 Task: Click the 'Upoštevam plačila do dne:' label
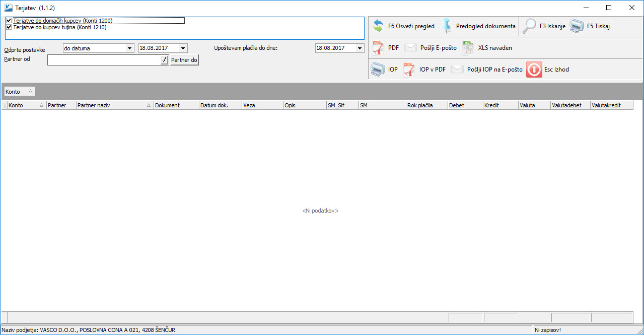246,48
